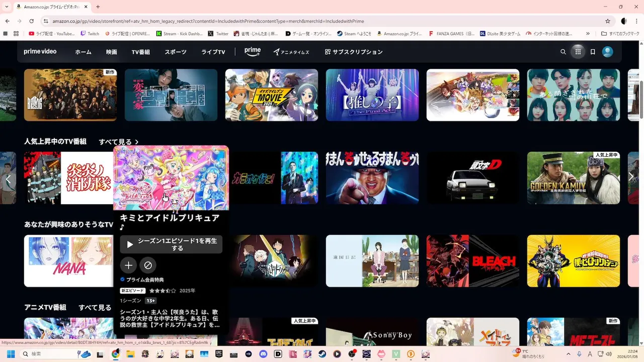Open the Twitter bookmark
The width and height of the screenshot is (644, 362).
coord(218,34)
